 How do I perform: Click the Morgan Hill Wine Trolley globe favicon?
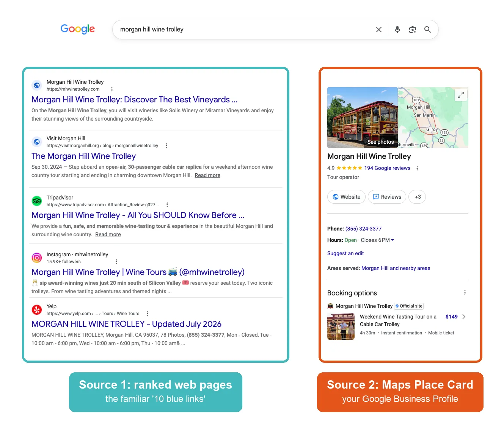[x=37, y=85]
